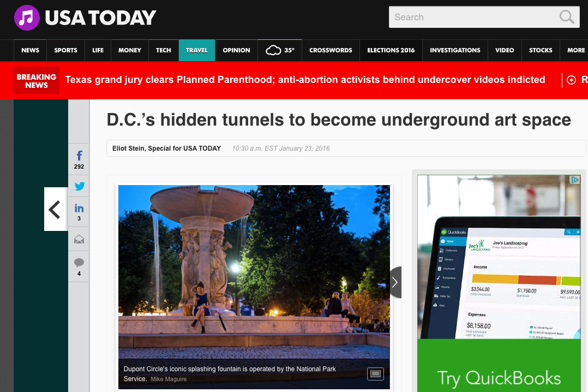Open the TRAVEL section tab
Viewport: 588px width, 392px height.
click(197, 50)
